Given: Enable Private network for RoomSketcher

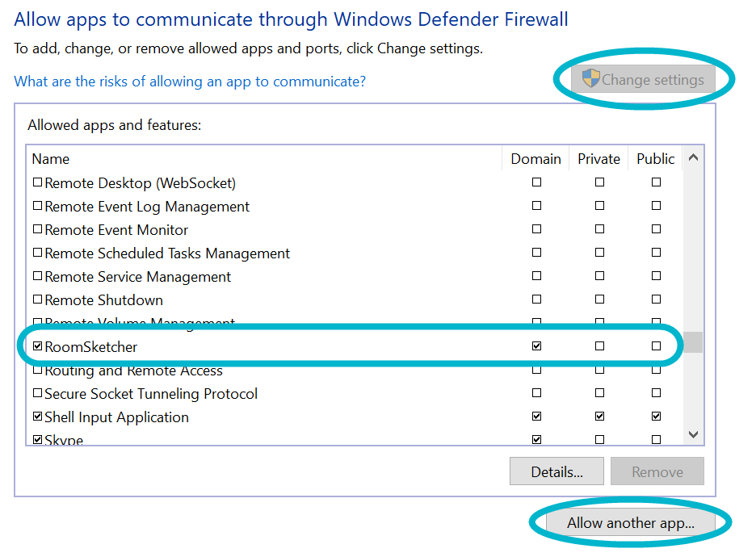Looking at the screenshot, I should 599,346.
